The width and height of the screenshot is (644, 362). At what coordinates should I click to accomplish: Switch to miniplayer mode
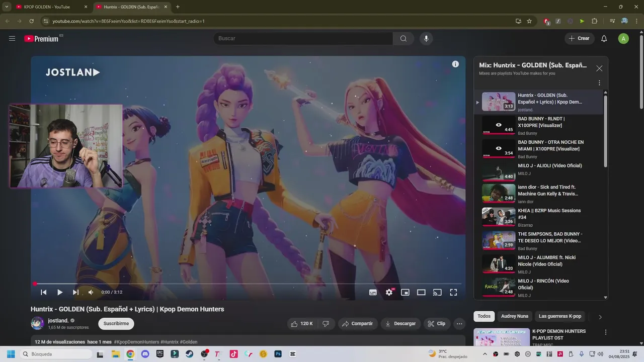pos(405,292)
